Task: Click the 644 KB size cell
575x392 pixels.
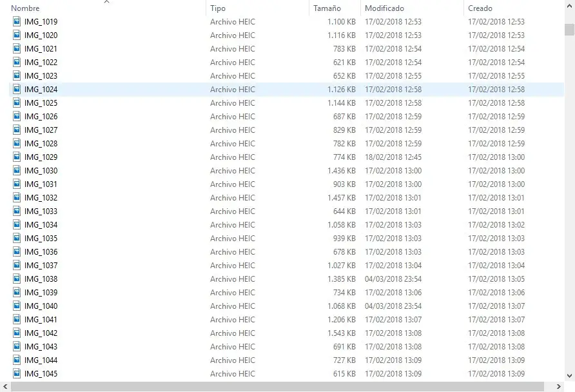Action: click(x=344, y=211)
